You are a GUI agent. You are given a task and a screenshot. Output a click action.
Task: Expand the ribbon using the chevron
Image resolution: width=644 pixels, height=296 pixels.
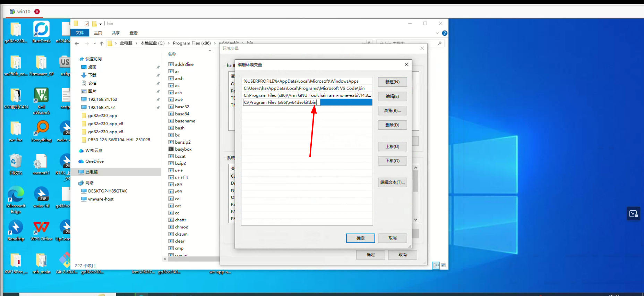click(437, 33)
